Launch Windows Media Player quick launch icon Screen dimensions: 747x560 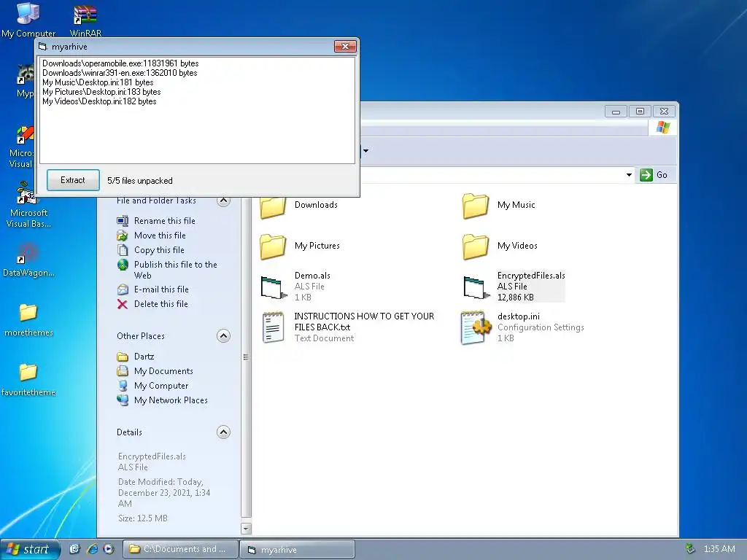109,549
